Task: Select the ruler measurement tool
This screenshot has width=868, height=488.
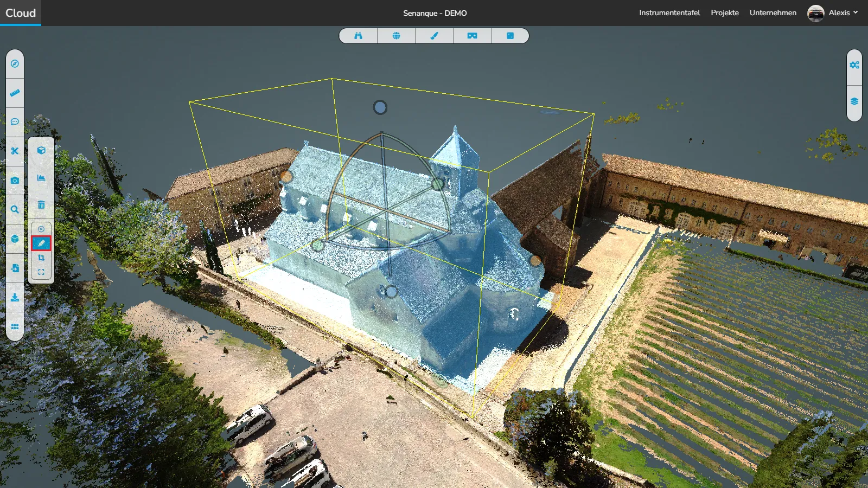Action: pyautogui.click(x=15, y=93)
